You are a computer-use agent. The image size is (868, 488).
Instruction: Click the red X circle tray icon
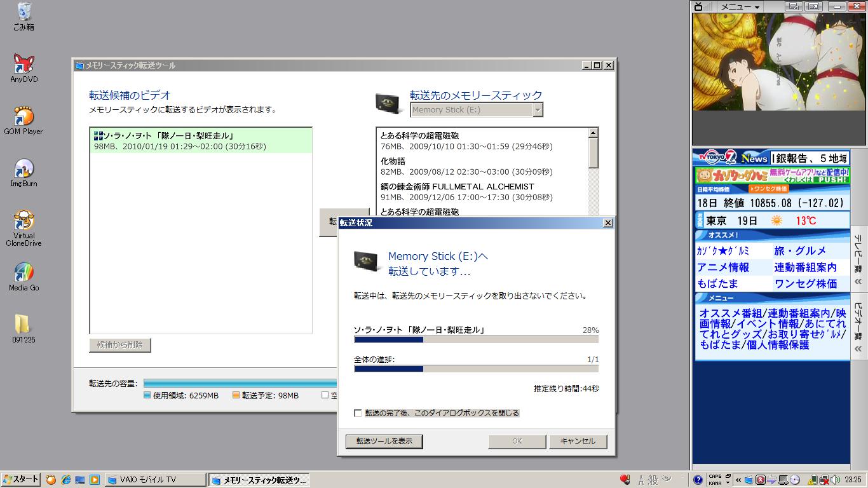[760, 480]
